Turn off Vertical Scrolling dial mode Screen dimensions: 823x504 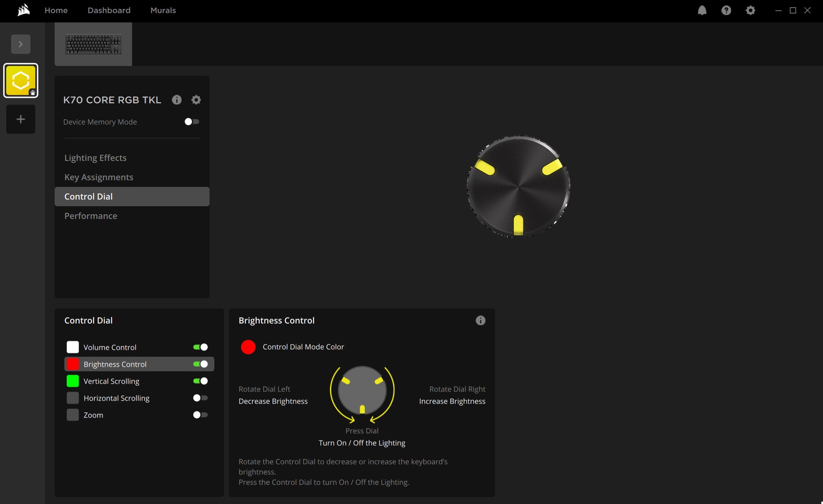tap(200, 381)
